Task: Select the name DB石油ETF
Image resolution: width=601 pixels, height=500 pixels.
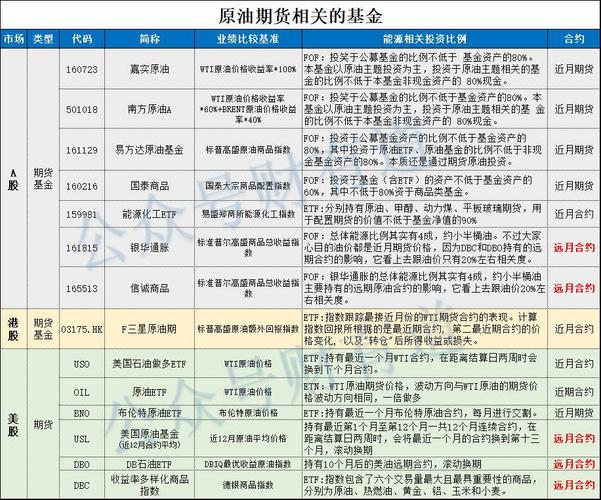Action: tap(149, 464)
